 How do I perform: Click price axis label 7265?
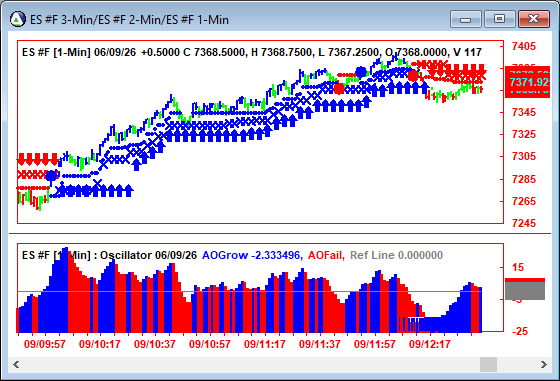(x=524, y=201)
